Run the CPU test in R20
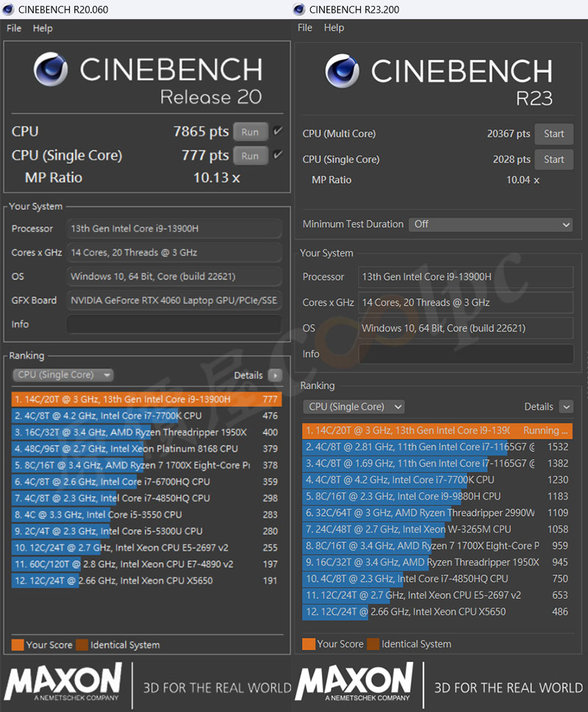The image size is (588, 712). tap(250, 132)
